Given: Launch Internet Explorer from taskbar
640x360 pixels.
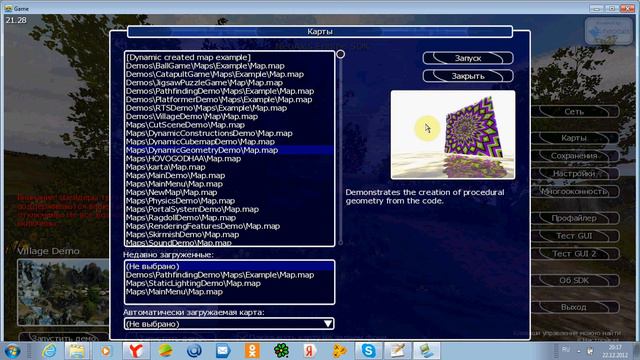Looking at the screenshot, I should [x=49, y=351].
